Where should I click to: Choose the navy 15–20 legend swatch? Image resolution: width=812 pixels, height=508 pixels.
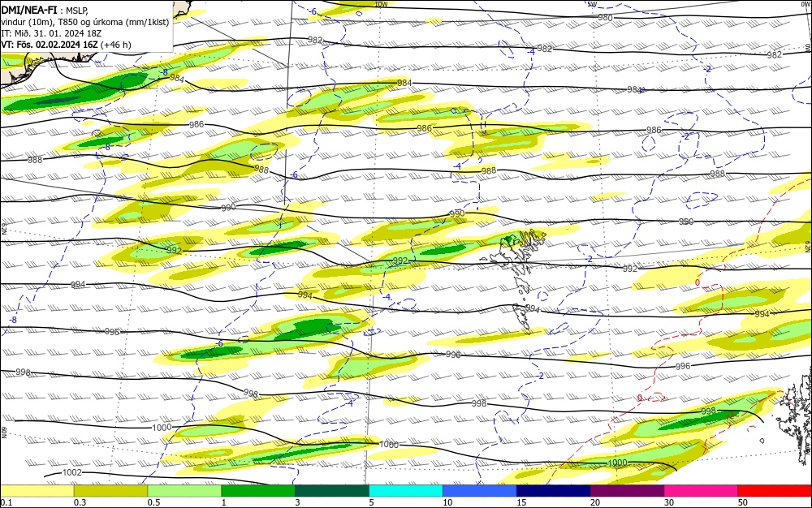(x=553, y=491)
